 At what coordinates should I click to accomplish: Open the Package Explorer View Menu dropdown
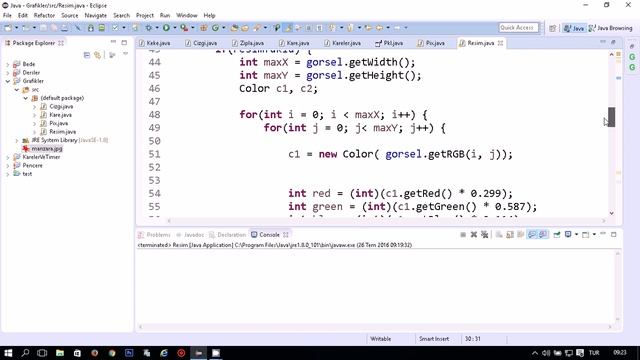click(125, 54)
